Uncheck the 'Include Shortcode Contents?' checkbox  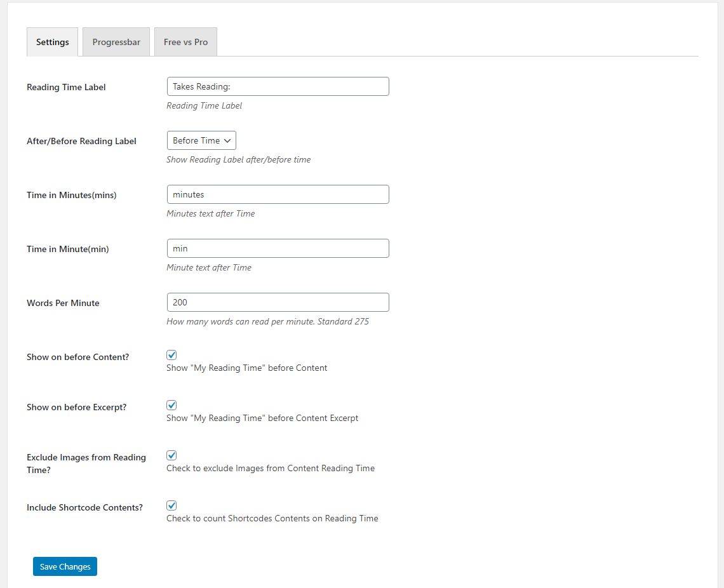tap(171, 505)
